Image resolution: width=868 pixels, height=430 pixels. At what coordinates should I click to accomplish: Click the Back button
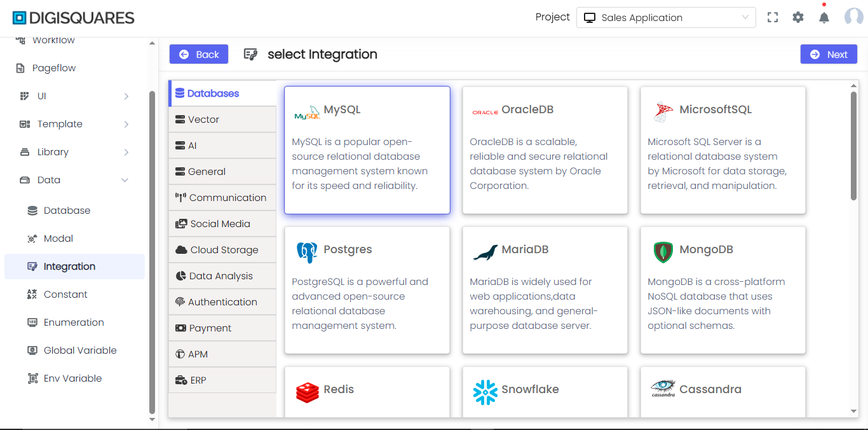coord(199,54)
